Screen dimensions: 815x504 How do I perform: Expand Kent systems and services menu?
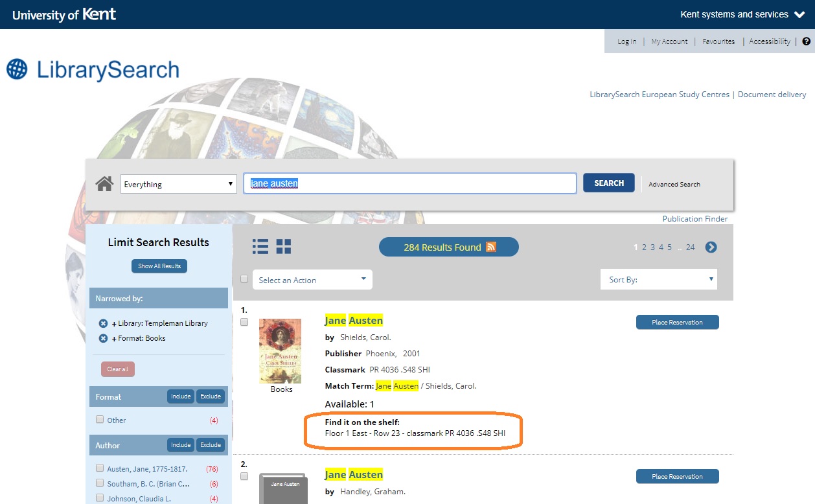(742, 14)
